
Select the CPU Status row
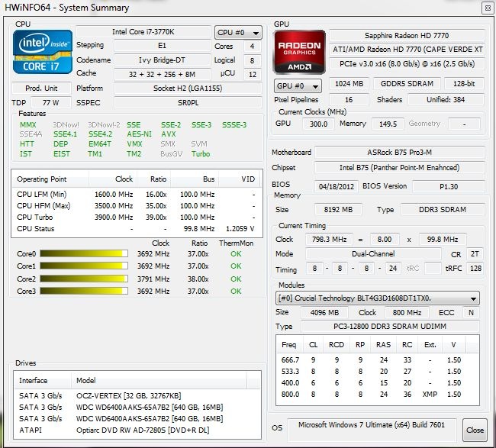[137, 229]
